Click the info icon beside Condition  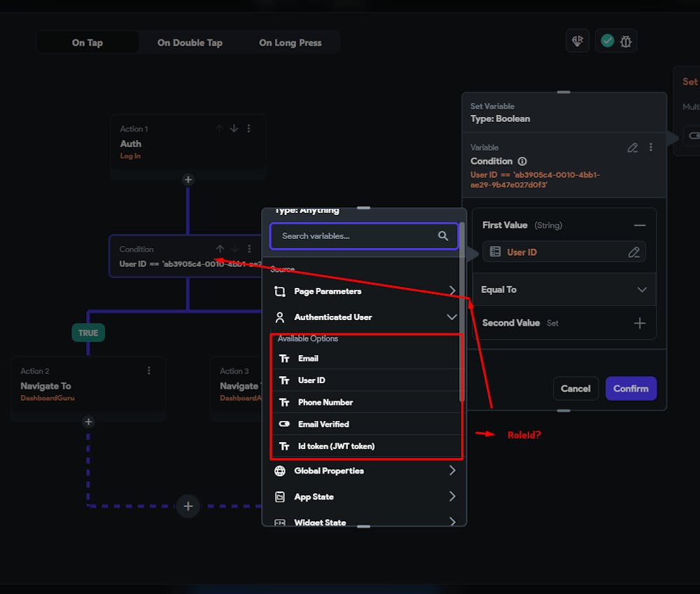click(x=522, y=161)
